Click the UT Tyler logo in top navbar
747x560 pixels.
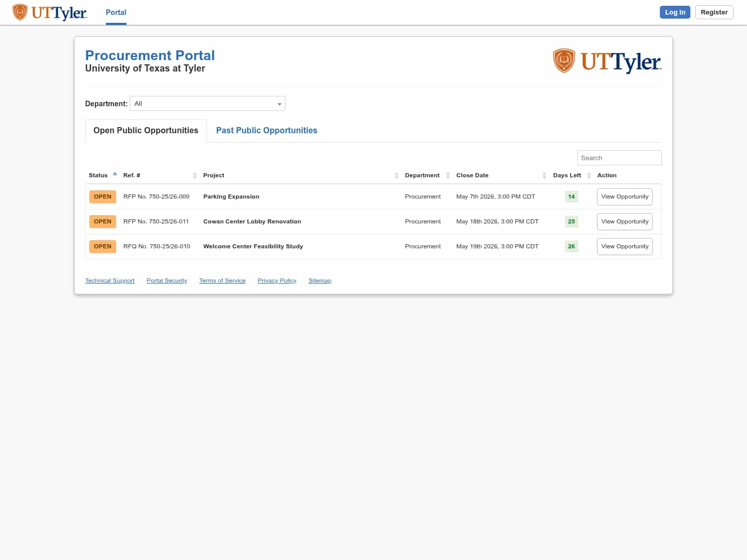50,12
